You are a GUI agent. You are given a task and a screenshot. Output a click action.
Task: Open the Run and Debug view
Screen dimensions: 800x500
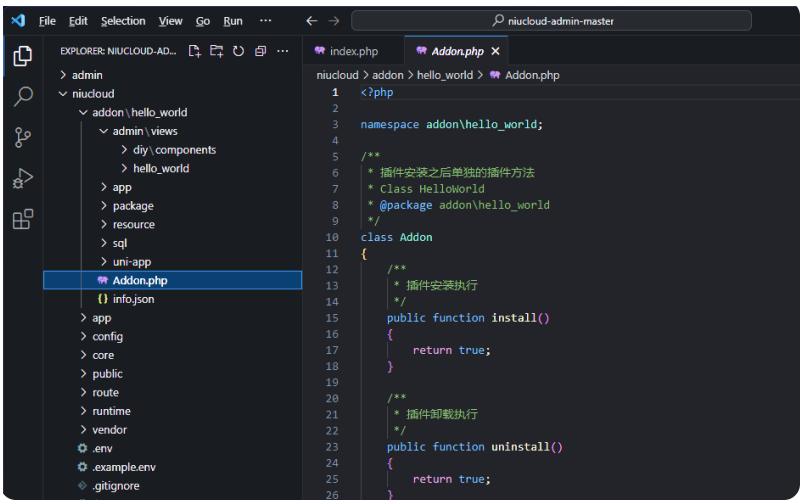tap(23, 179)
